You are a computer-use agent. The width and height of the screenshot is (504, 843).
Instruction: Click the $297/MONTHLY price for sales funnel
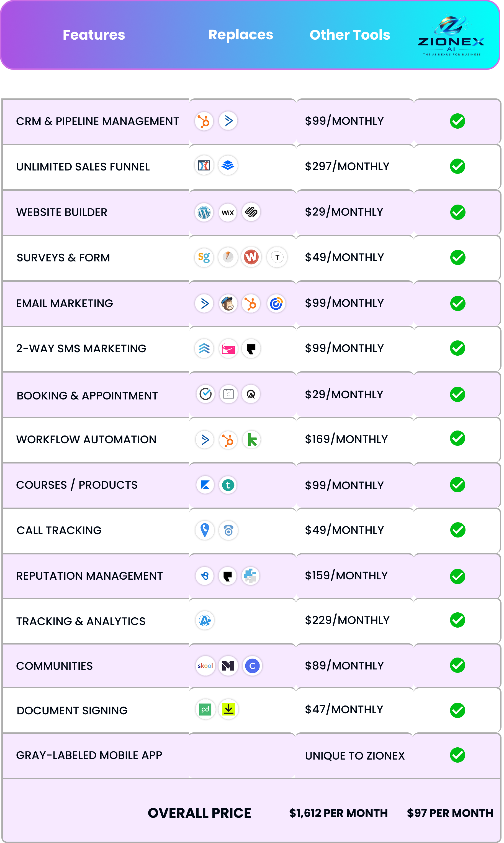point(347,167)
